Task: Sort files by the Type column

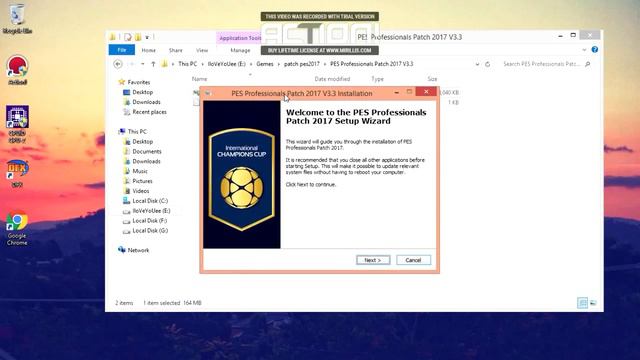Action: click(x=378, y=79)
